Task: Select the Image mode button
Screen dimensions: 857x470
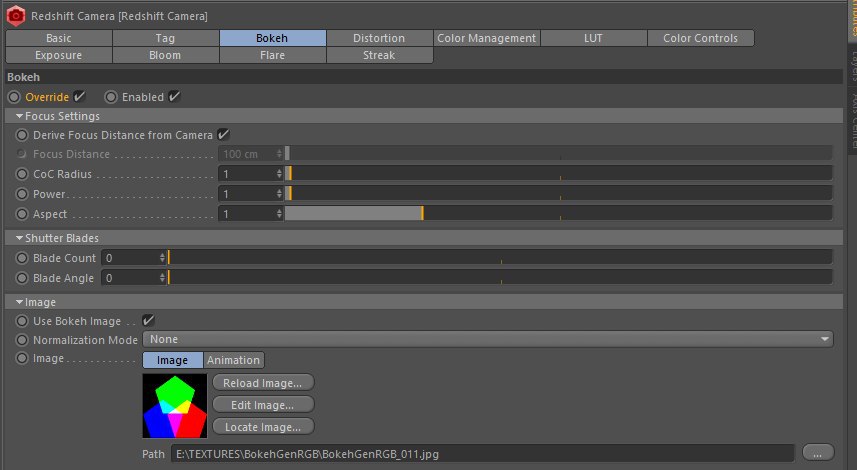Action: (173, 360)
